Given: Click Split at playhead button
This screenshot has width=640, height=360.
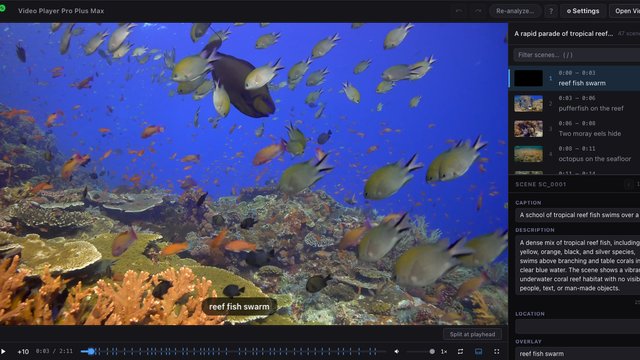Looking at the screenshot, I should (472, 334).
